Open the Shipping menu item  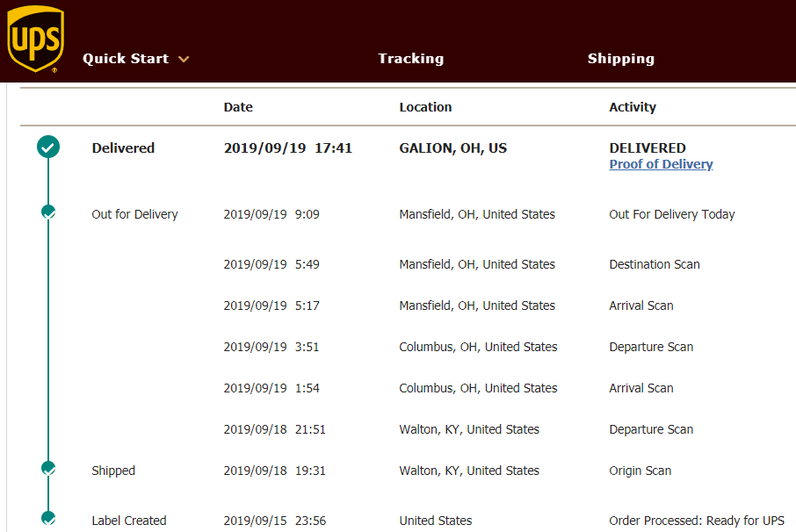[x=621, y=58]
